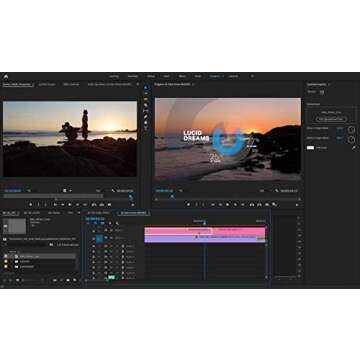This screenshot has width=360, height=360.
Task: Click Mark Out in the Source monitor
Action: (x=46, y=204)
